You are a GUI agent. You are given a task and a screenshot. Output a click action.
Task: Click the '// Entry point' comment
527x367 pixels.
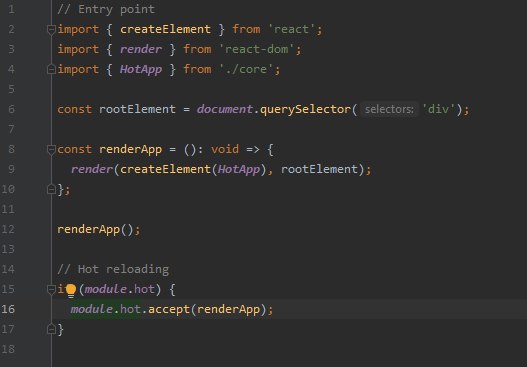point(106,9)
